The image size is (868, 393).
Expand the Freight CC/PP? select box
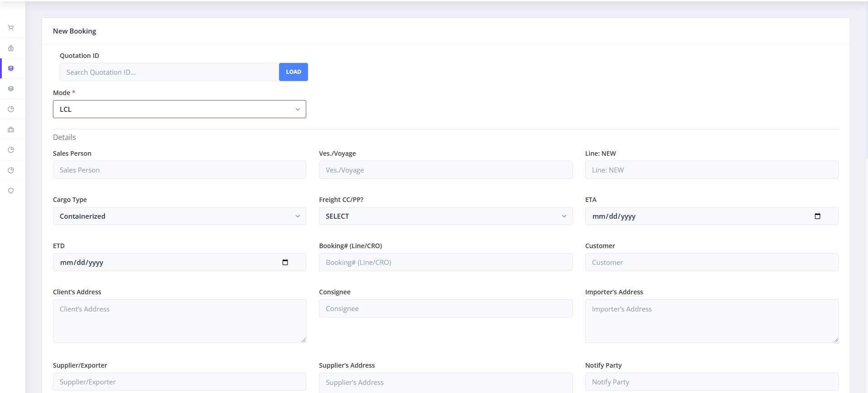[445, 216]
